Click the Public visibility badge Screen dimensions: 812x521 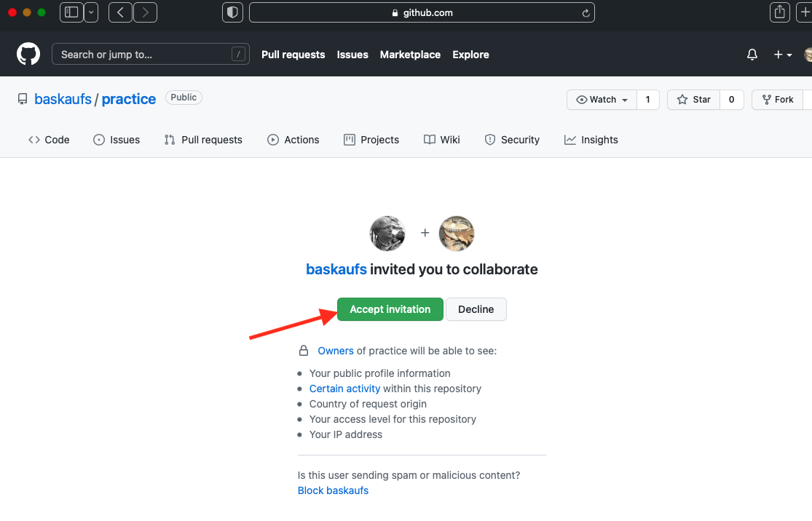click(184, 98)
